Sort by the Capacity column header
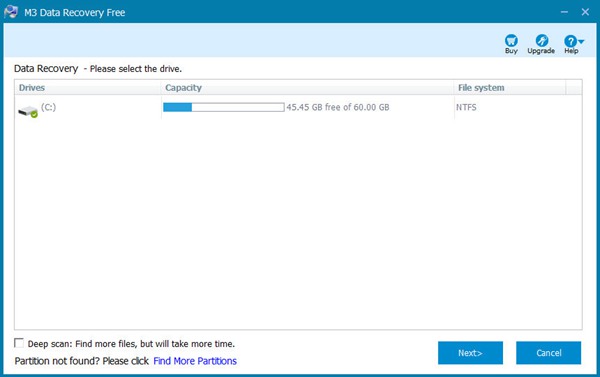 307,88
